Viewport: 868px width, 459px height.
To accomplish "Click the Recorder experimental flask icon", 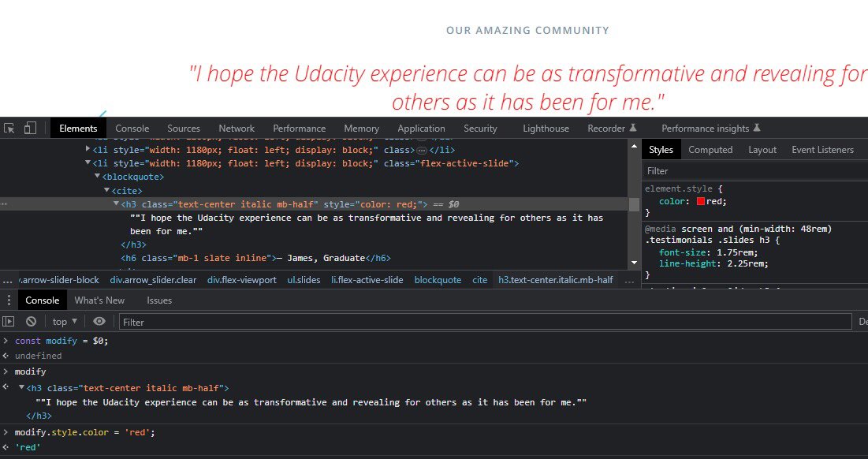I will coord(633,128).
